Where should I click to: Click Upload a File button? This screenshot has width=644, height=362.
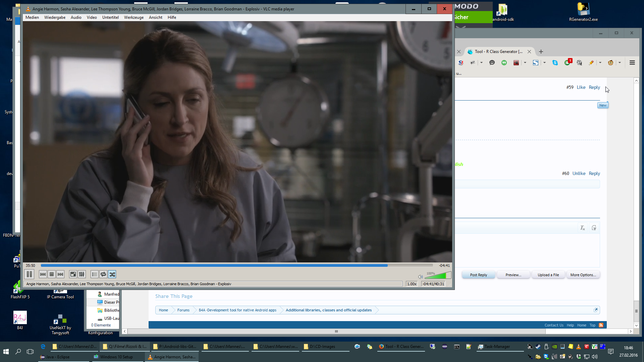(x=548, y=275)
